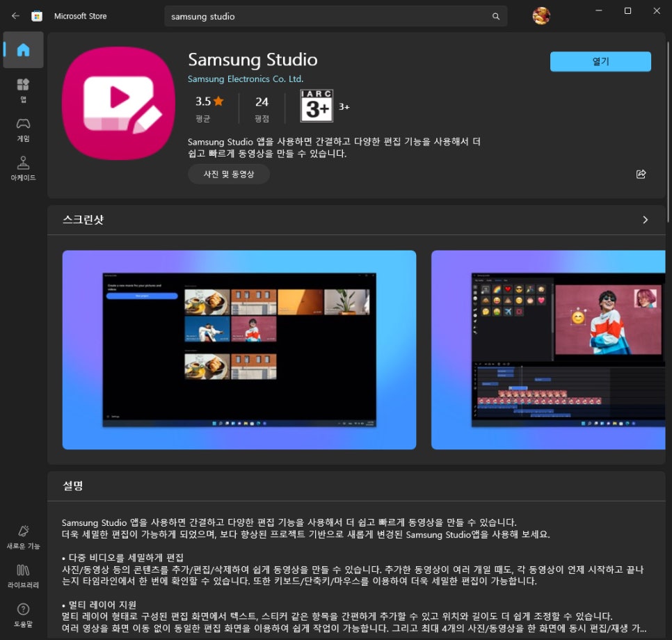Click the 3+ age rating text
672x640 pixels.
(x=344, y=106)
